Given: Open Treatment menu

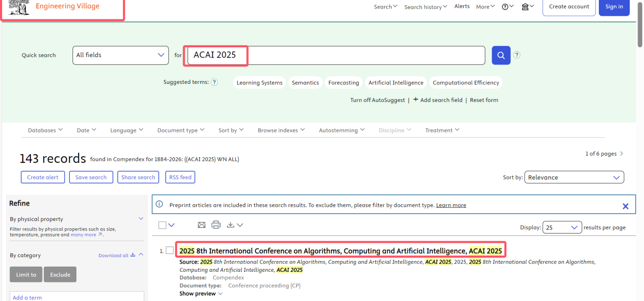Looking at the screenshot, I should [x=442, y=130].
